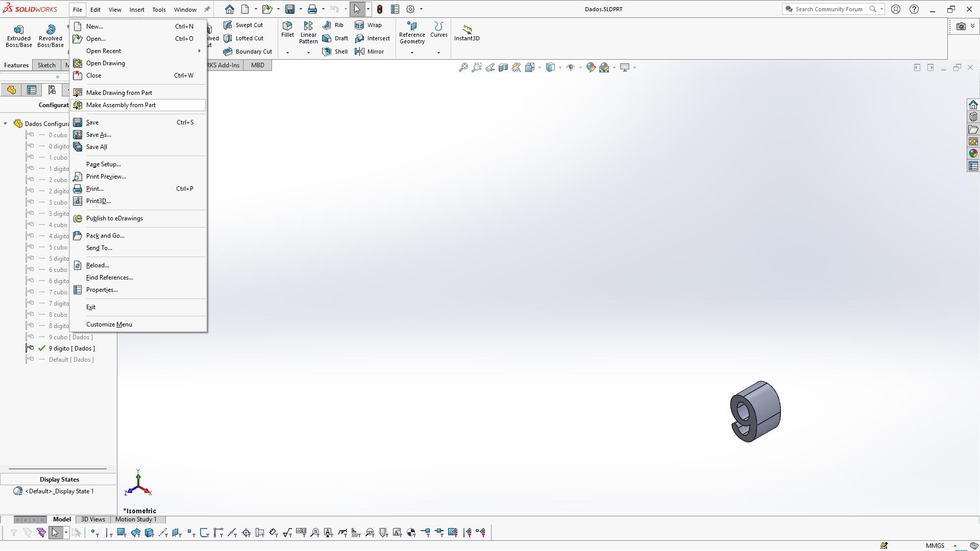Open the FeatureManager design tree tab
The width and height of the screenshot is (980, 551).
tap(11, 90)
